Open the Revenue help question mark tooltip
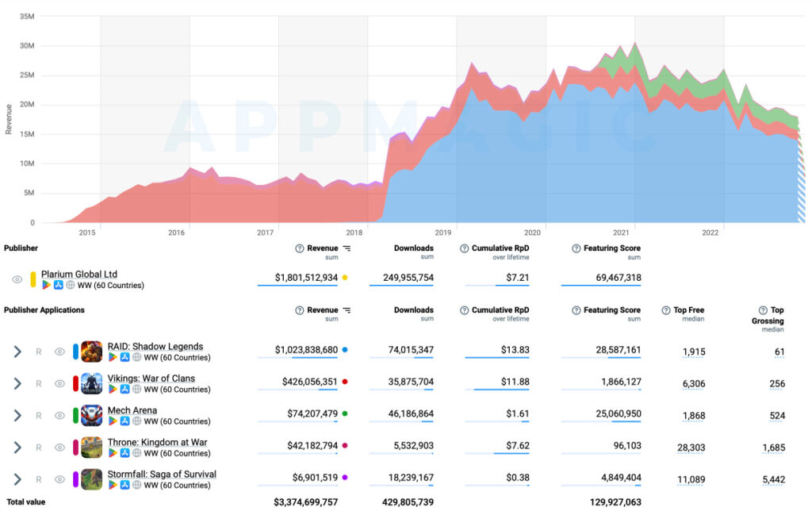Viewport: 812px width, 515px height. (299, 248)
